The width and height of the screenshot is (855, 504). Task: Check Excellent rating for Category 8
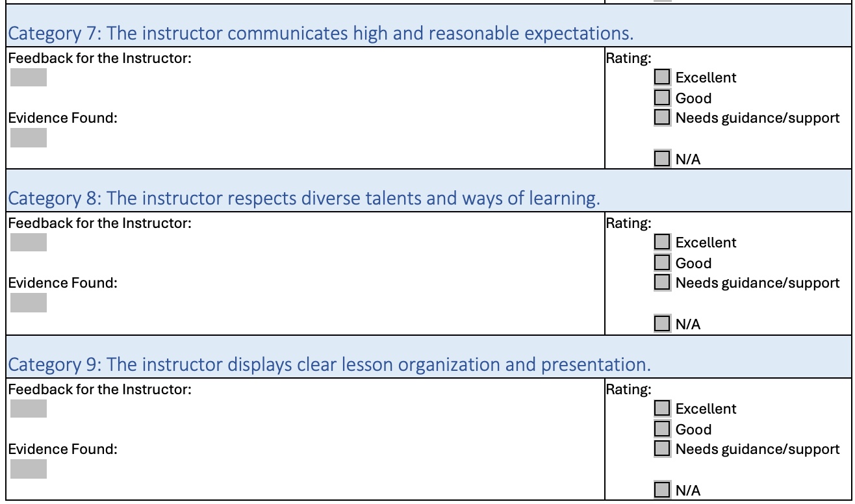(662, 242)
